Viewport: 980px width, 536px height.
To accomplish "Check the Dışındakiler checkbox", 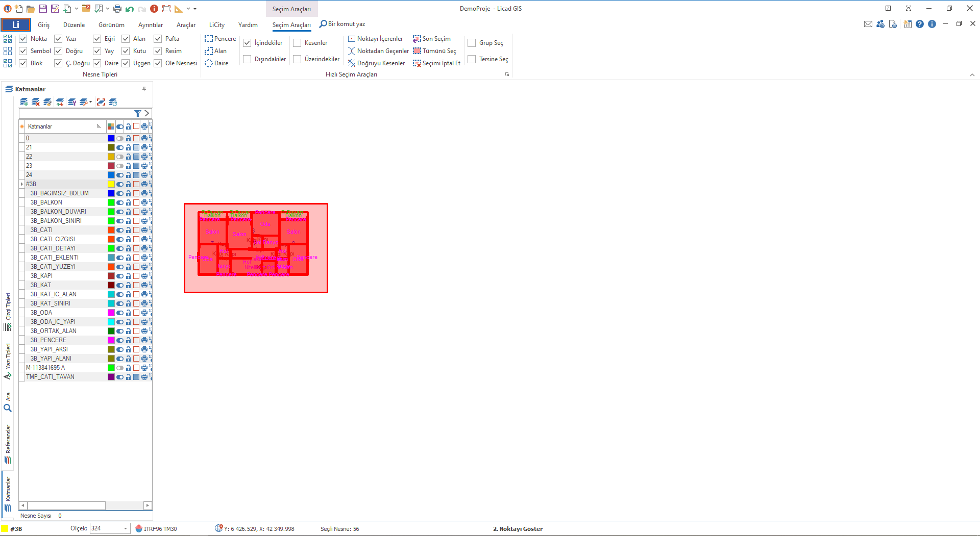I will tap(247, 59).
